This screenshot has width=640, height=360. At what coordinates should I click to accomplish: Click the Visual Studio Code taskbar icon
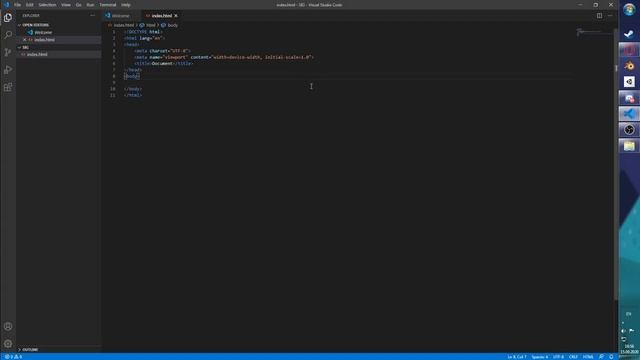point(629,114)
